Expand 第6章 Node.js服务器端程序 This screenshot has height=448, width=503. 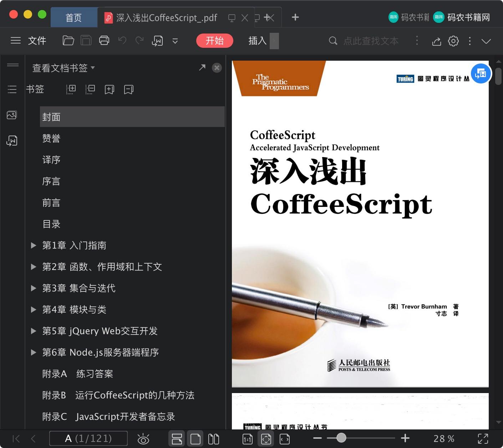pyautogui.click(x=34, y=352)
